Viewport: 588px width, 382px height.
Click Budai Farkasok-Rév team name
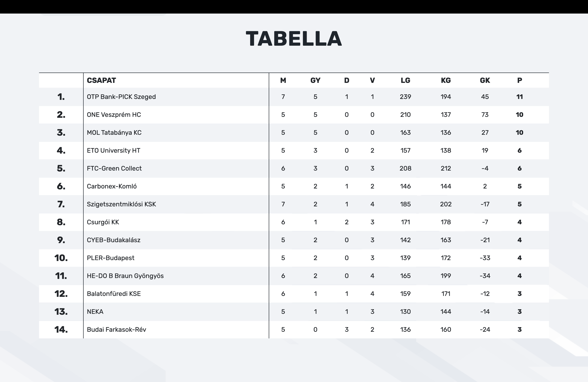point(116,329)
